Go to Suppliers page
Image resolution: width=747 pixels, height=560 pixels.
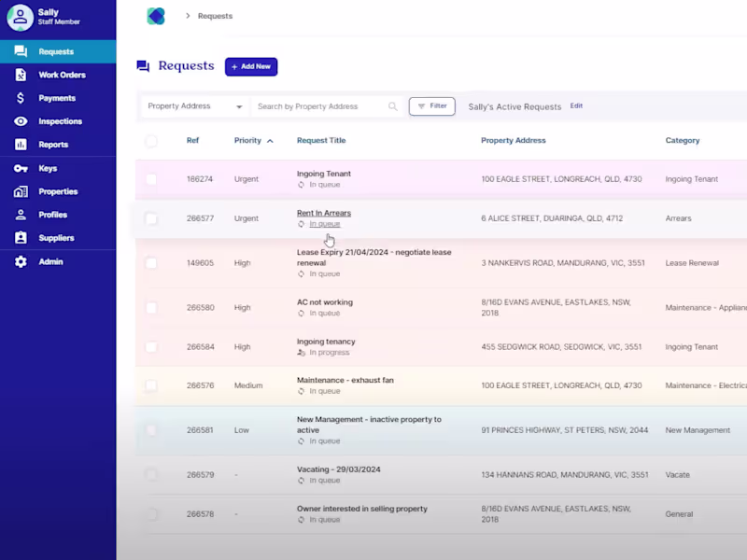(x=58, y=238)
